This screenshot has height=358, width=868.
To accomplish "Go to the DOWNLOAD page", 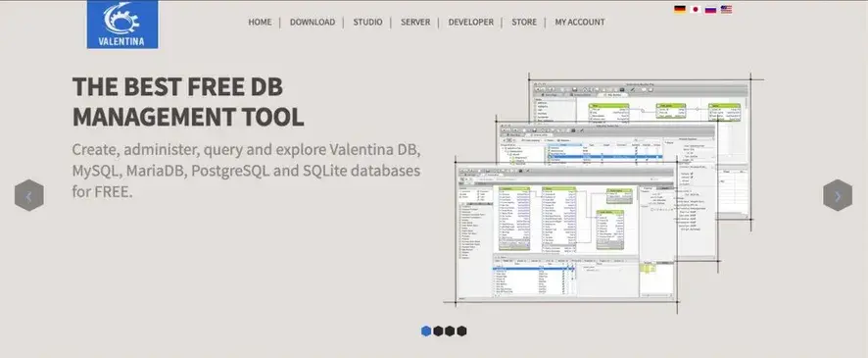I will tap(313, 23).
